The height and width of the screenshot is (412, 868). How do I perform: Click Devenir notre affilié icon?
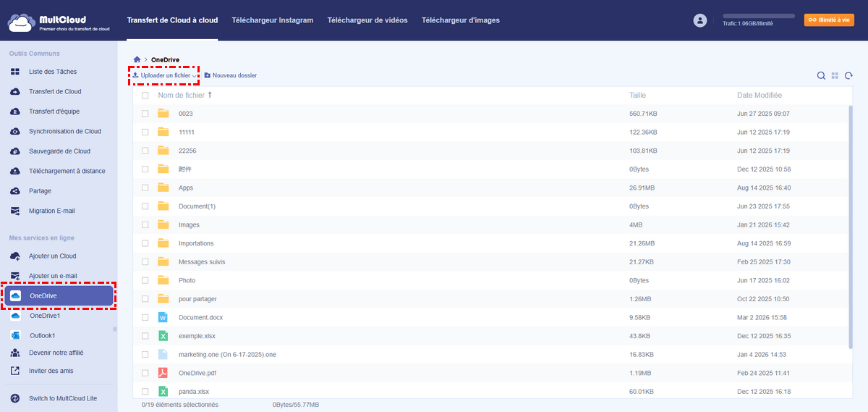[x=15, y=353]
